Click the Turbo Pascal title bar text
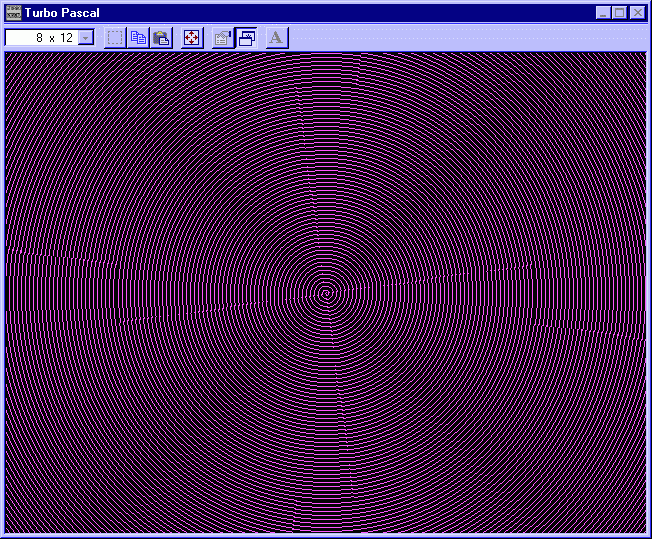Image resolution: width=652 pixels, height=539 pixels. pos(62,13)
